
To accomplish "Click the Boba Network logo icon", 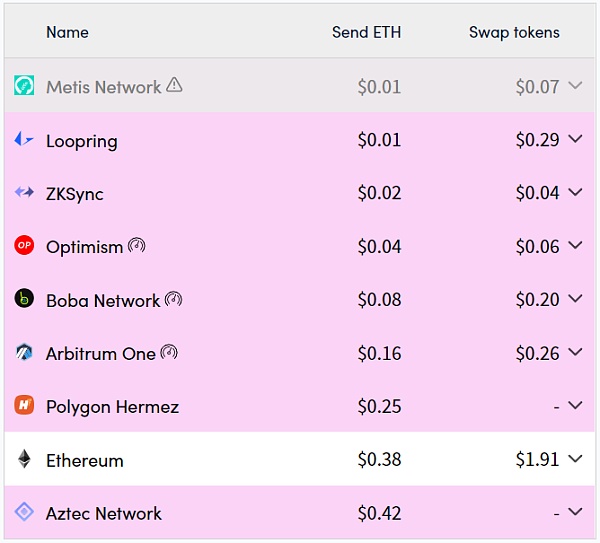I will pos(24,299).
